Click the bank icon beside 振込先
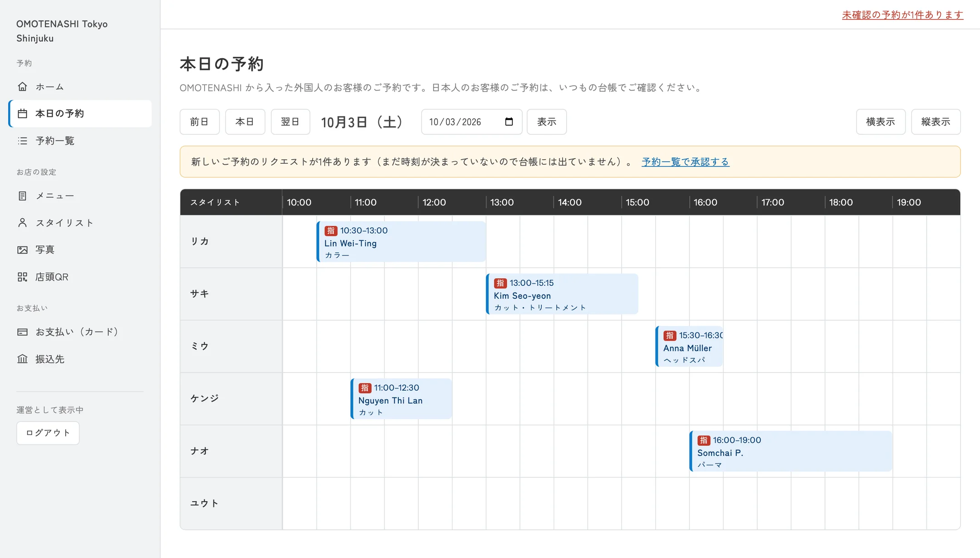The image size is (980, 558). coord(22,359)
